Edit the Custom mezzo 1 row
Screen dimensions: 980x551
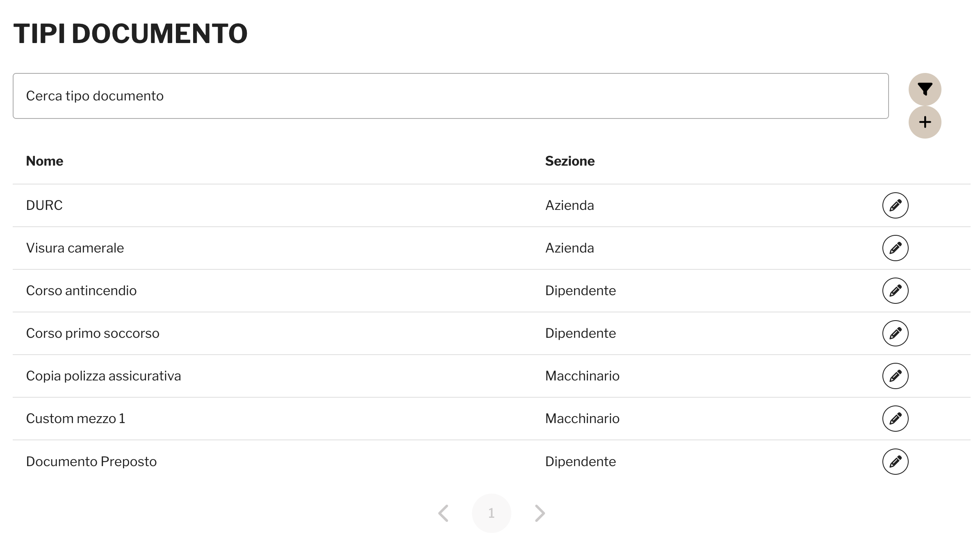895,419
